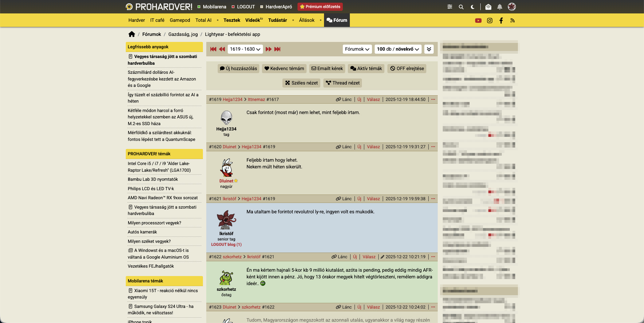This screenshot has width=644, height=323.
Task: Open Gazdaság, jog breadcrumb
Action: click(183, 34)
